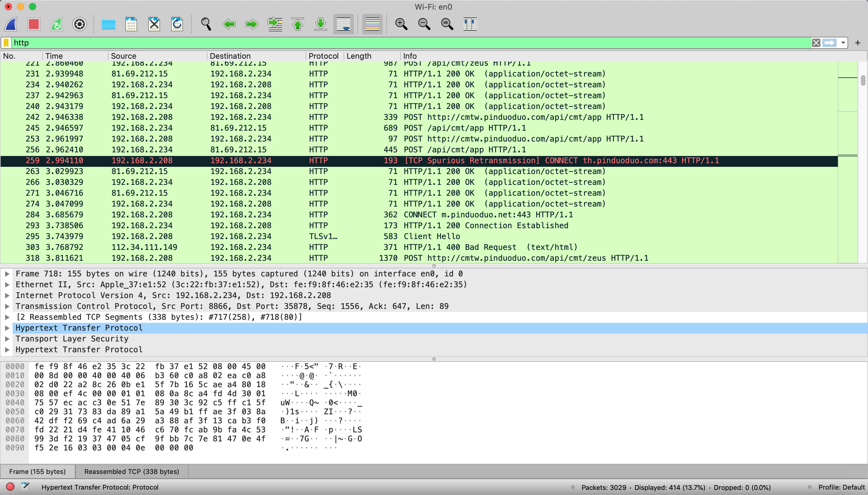Image resolution: width=868 pixels, height=495 pixels.
Task: Toggle colorize packet list button
Action: click(372, 24)
